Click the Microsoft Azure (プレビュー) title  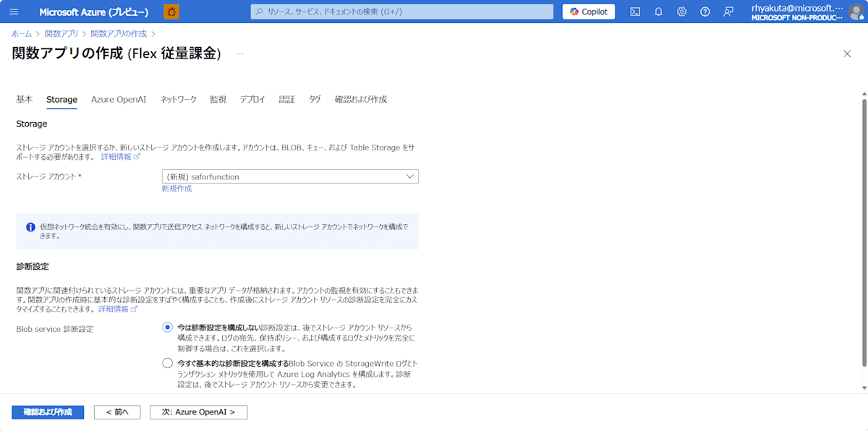pyautogui.click(x=94, y=12)
